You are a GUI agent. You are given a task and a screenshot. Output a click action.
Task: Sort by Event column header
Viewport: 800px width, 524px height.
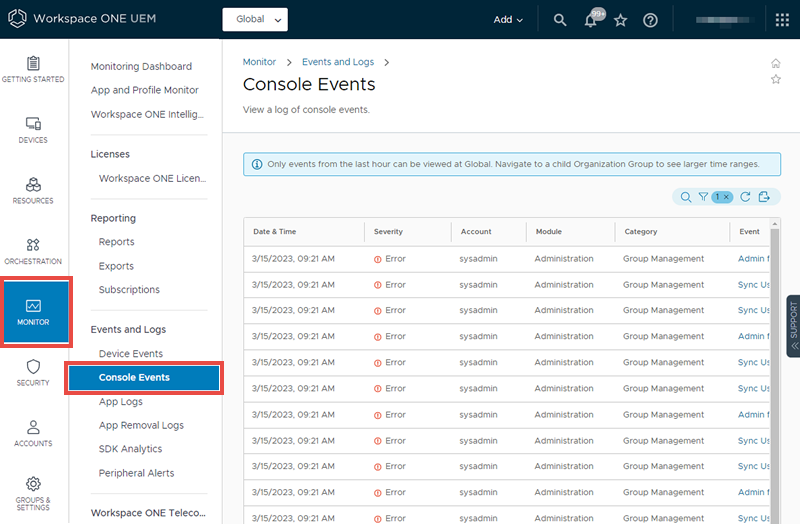(749, 232)
